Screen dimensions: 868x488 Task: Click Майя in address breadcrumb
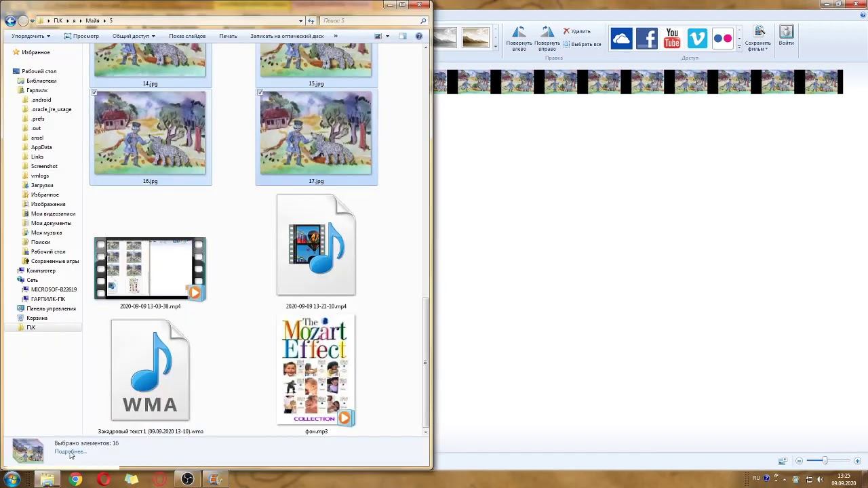tap(92, 20)
